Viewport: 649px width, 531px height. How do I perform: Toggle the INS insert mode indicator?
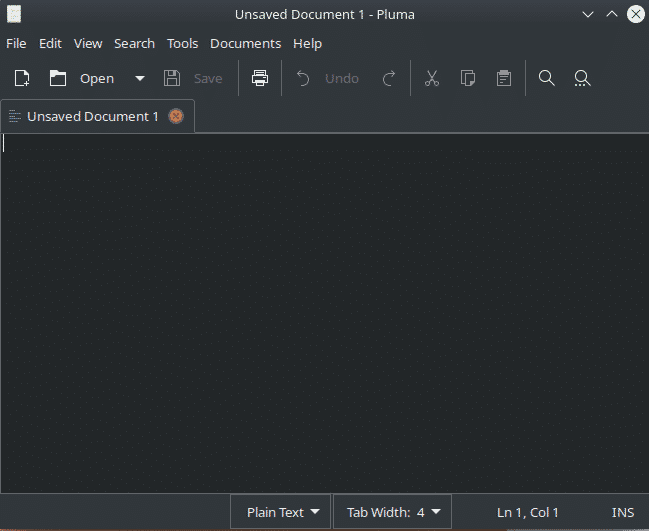[x=623, y=512]
